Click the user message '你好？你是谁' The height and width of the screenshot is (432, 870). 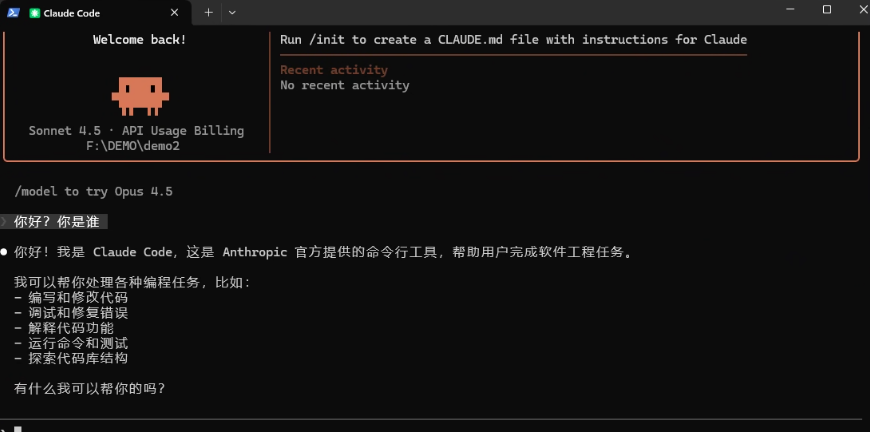tap(57, 222)
